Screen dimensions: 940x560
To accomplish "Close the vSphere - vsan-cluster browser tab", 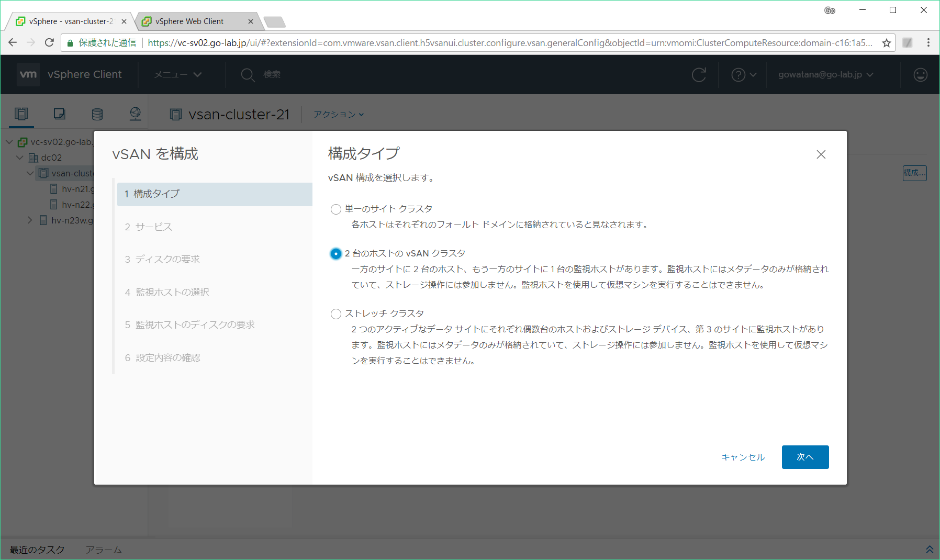I will click(124, 21).
